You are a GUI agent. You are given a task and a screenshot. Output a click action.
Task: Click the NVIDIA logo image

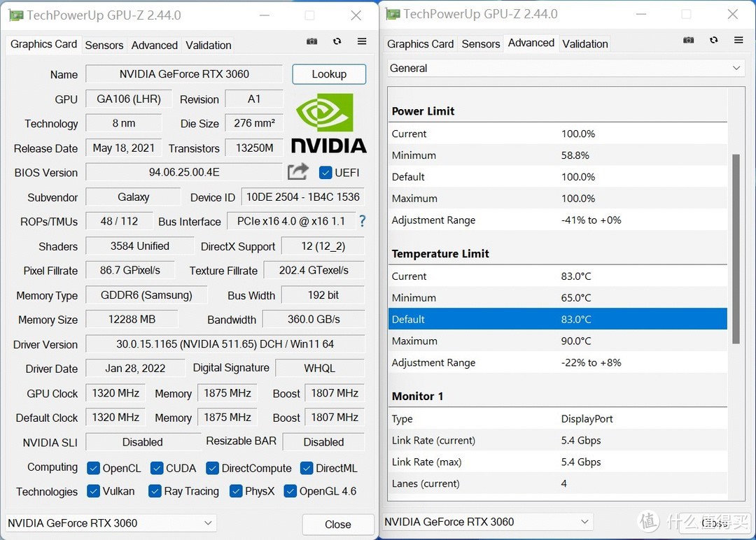click(329, 123)
